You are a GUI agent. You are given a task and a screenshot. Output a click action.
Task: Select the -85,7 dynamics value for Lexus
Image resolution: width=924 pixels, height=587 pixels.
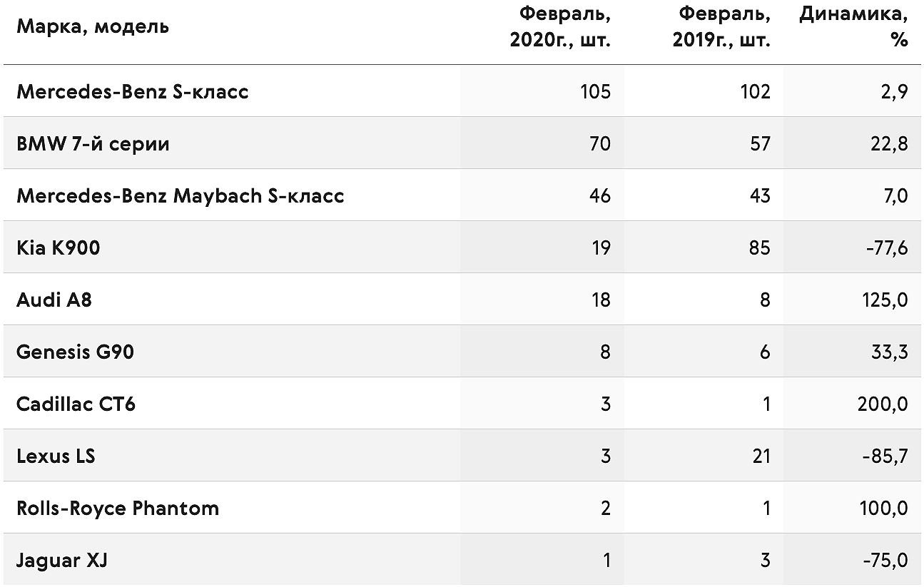[x=885, y=456]
